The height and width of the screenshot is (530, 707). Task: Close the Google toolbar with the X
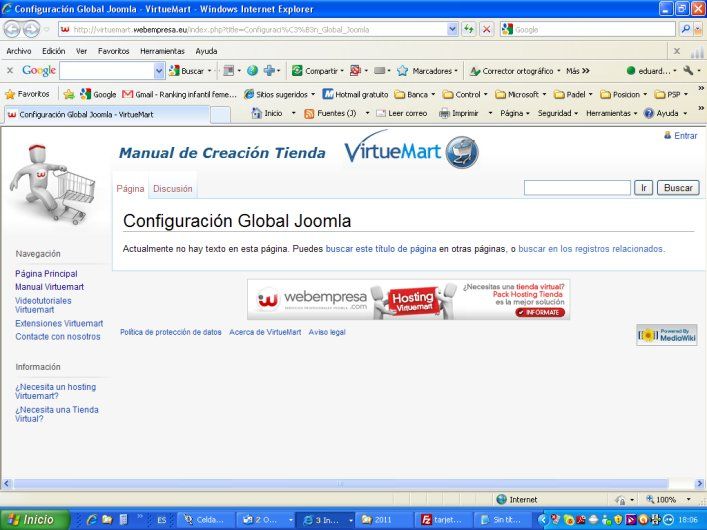click(x=10, y=71)
